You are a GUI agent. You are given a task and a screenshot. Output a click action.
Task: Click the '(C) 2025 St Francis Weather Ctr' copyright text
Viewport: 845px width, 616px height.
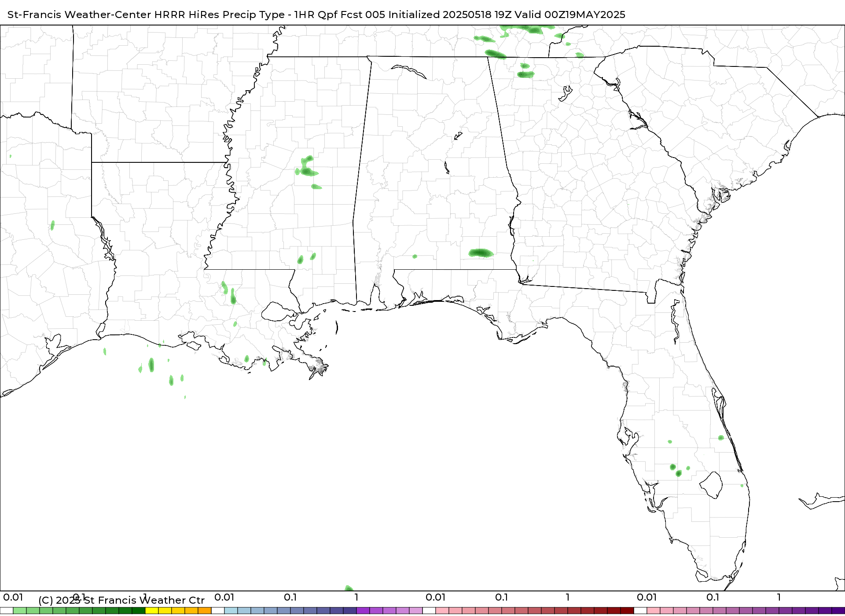pos(121,600)
